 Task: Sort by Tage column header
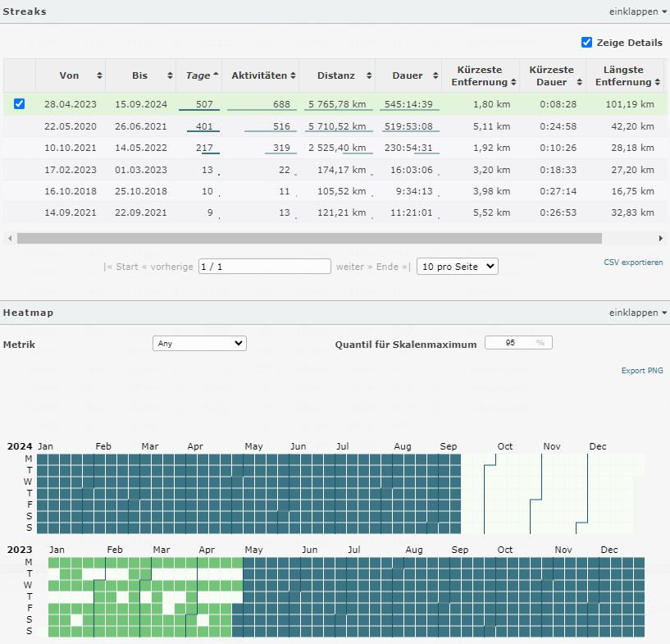(198, 75)
